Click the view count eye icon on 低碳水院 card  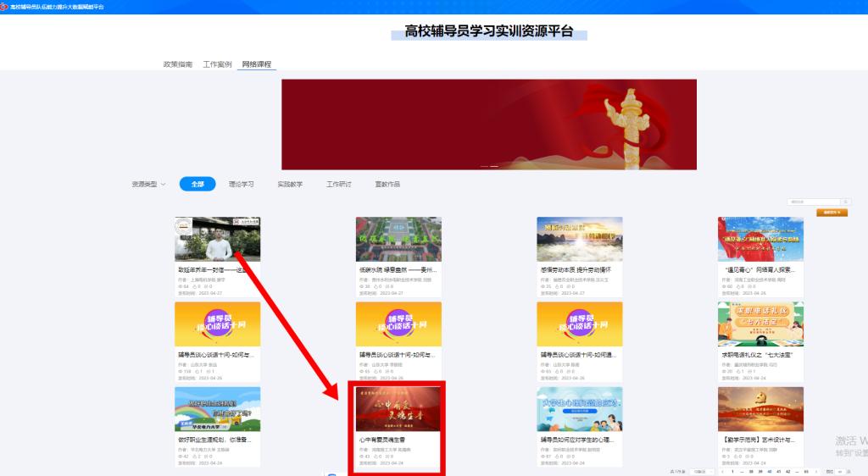point(361,286)
